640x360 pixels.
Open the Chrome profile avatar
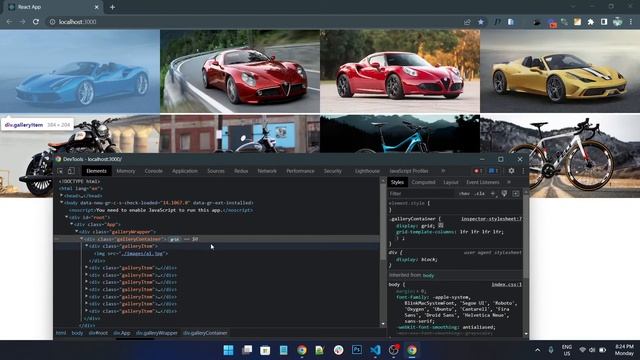coord(618,22)
